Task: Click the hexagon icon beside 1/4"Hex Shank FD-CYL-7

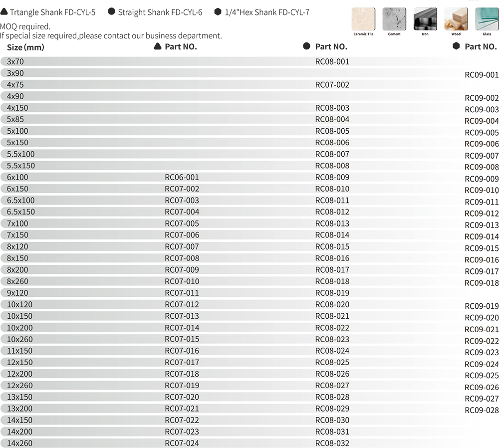Action: click(x=218, y=12)
